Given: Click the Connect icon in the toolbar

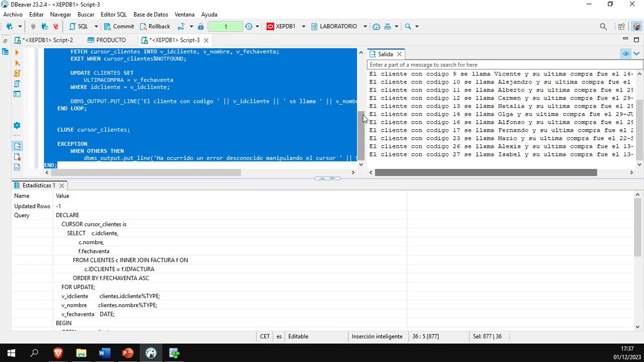Looking at the screenshot, I should click(x=33, y=27).
